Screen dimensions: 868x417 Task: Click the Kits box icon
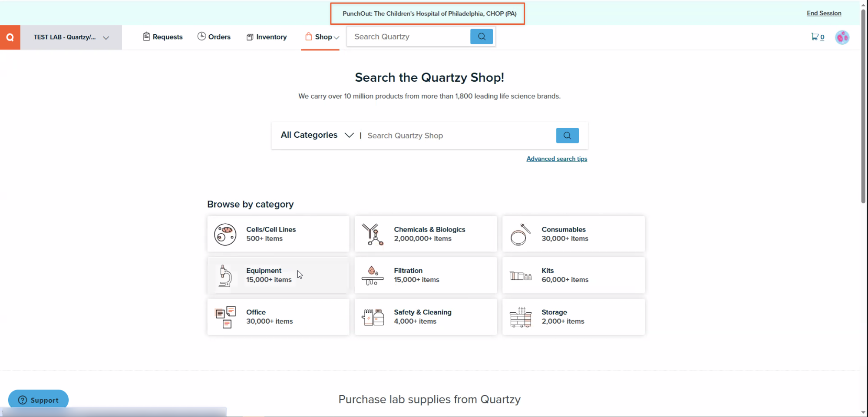(x=521, y=276)
